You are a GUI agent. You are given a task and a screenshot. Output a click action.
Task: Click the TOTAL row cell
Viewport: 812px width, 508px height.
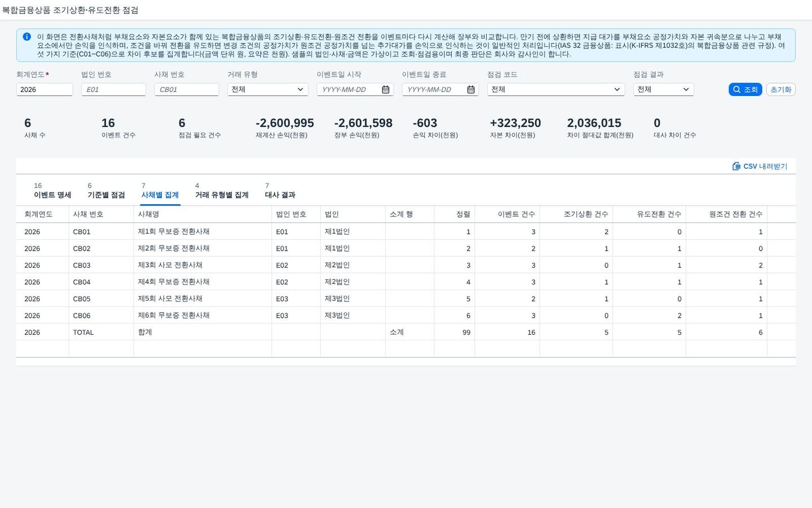pyautogui.click(x=101, y=332)
